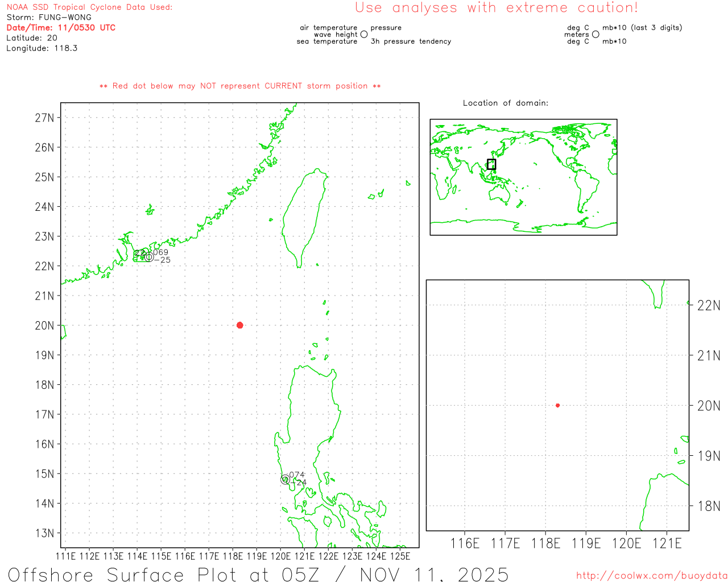Viewport: 728px width, 582px height.
Task: Select the Hong Kong station circle marker
Action: (149, 257)
